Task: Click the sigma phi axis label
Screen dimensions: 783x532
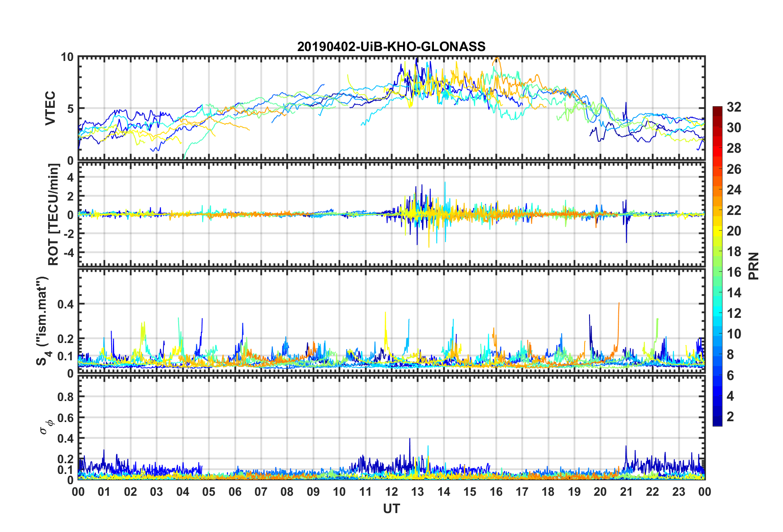Action: point(46,427)
